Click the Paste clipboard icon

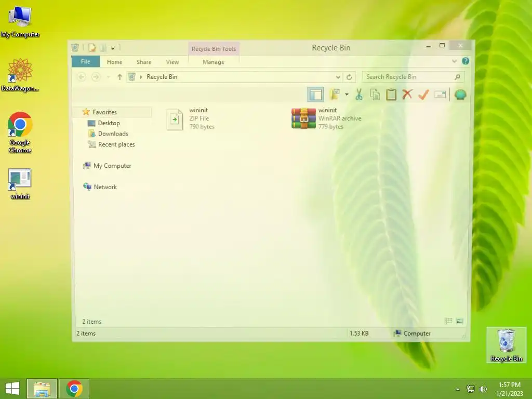[x=391, y=95]
